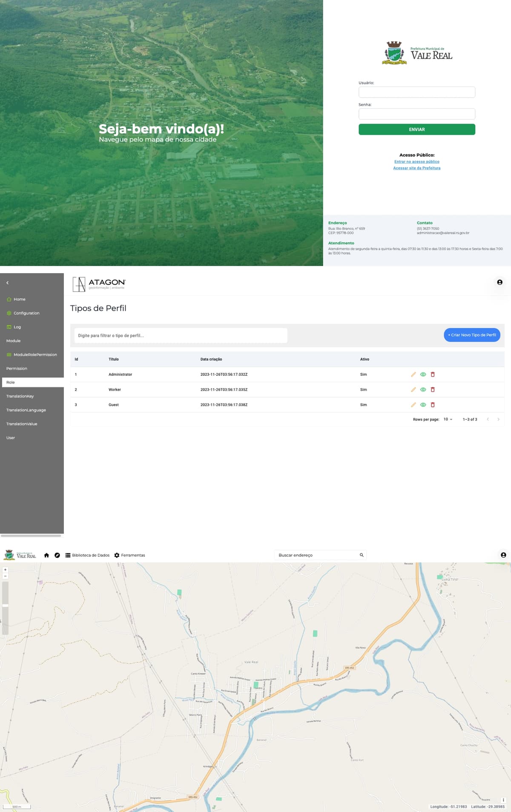Viewport: 511px width, 812px height.
Task: Click the compass icon in map toolbar
Action: [x=57, y=555]
